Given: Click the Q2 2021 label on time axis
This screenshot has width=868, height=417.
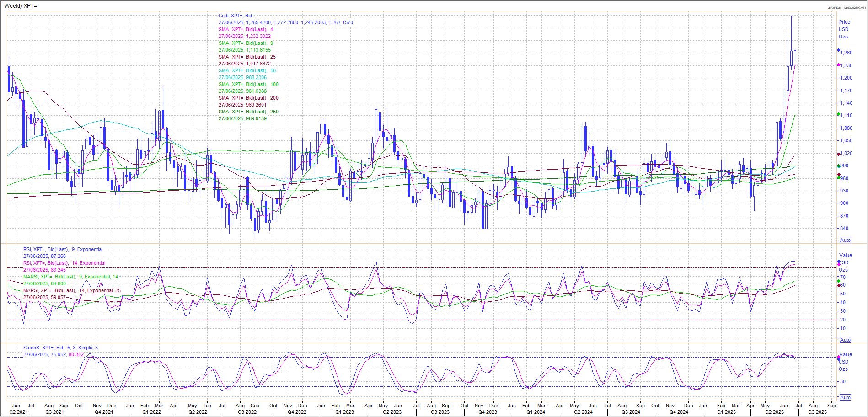Looking at the screenshot, I should click(18, 412).
